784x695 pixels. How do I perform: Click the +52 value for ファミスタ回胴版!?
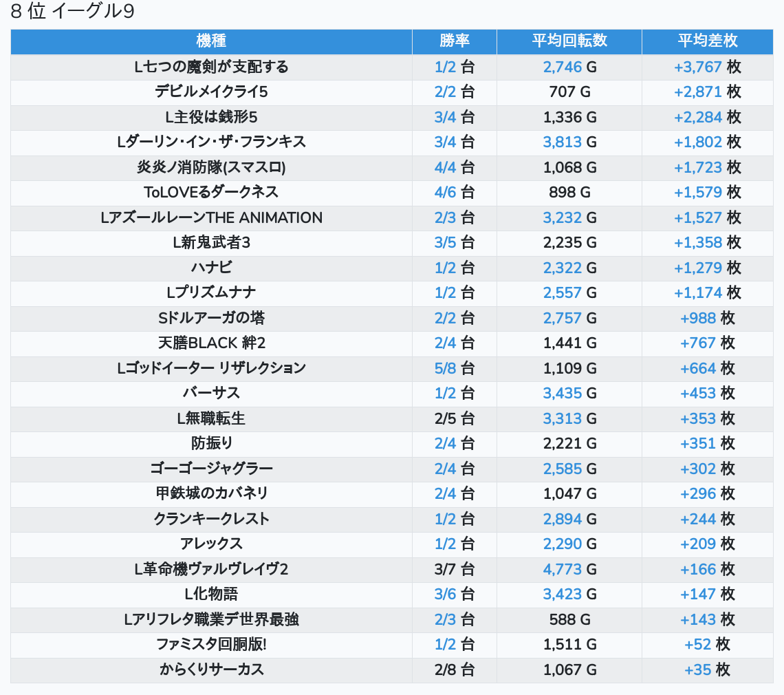698,645
